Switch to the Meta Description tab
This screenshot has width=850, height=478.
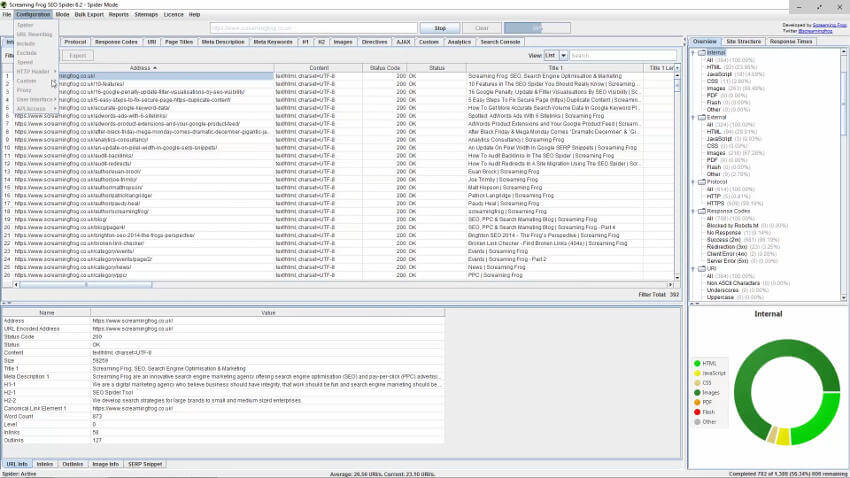[x=223, y=42]
